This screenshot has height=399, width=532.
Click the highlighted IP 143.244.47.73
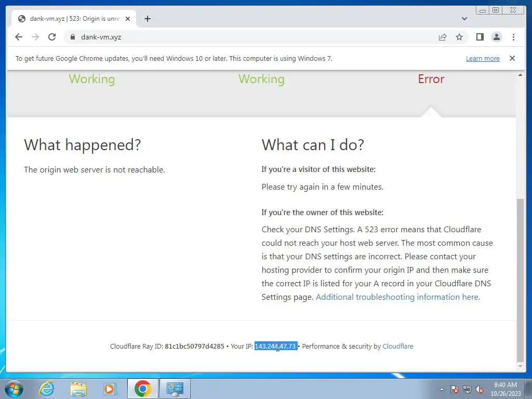275,346
